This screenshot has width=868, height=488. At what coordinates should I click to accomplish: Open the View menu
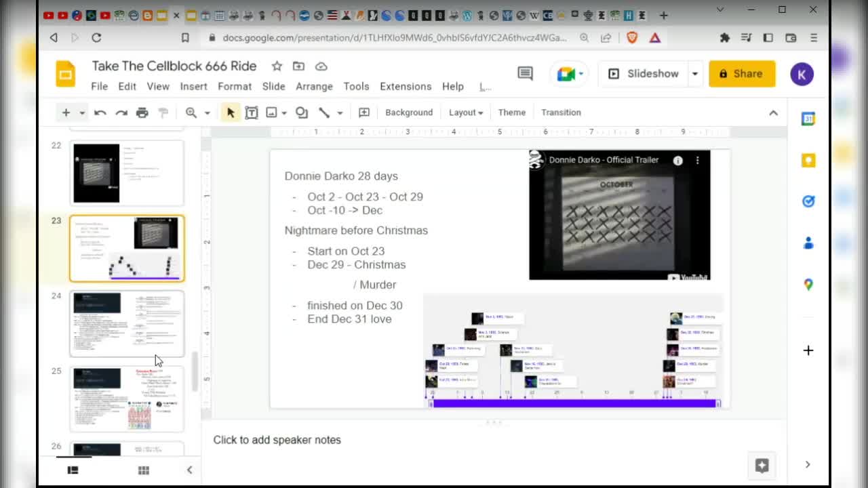coord(158,87)
